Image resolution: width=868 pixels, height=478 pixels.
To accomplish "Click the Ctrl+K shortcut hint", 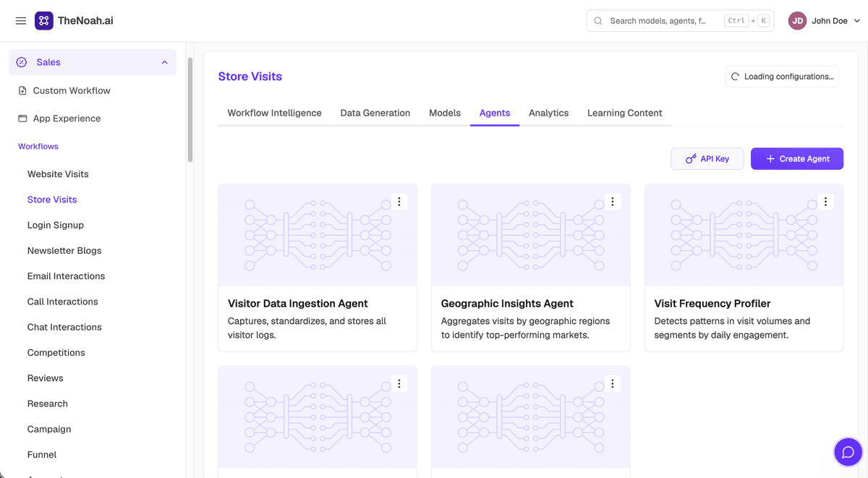I will [746, 21].
